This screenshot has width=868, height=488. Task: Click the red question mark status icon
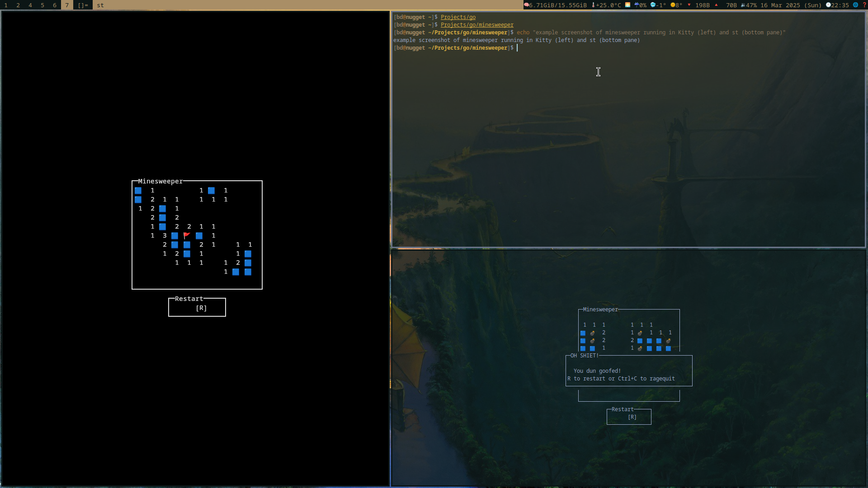pyautogui.click(x=864, y=5)
